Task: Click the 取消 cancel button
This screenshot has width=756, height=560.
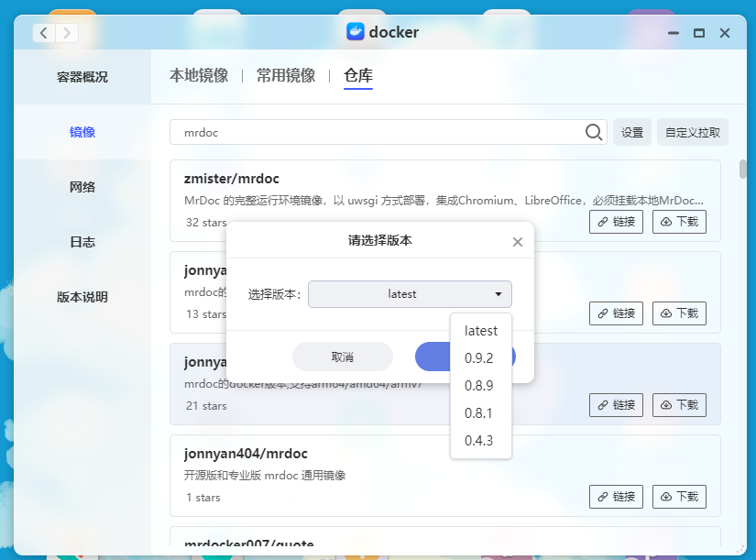Action: coord(343,357)
